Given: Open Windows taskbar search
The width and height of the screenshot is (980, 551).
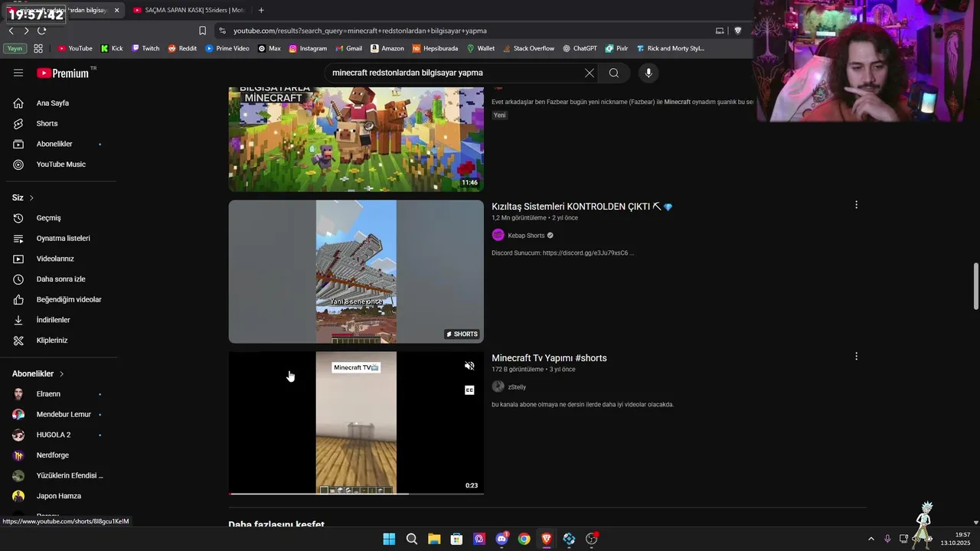Looking at the screenshot, I should click(411, 539).
